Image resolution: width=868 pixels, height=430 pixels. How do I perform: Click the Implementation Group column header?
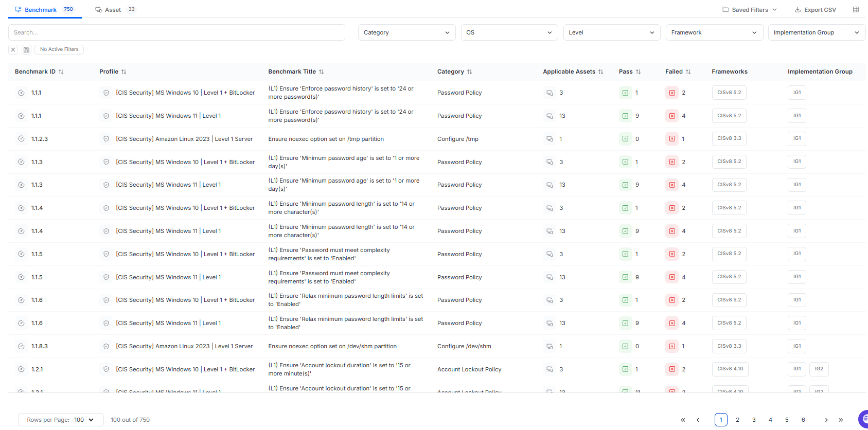pyautogui.click(x=820, y=71)
